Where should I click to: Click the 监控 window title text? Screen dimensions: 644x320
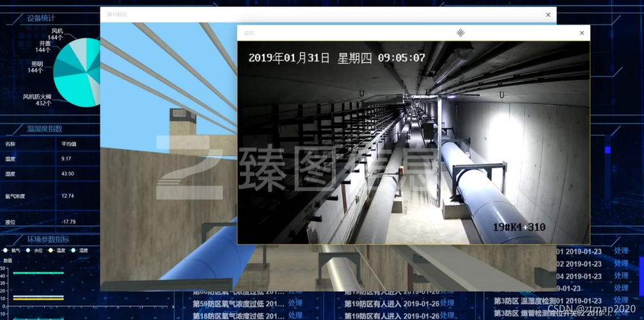pos(249,33)
